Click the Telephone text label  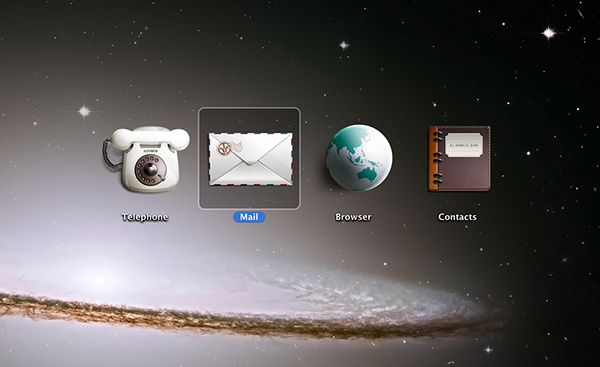pos(145,217)
